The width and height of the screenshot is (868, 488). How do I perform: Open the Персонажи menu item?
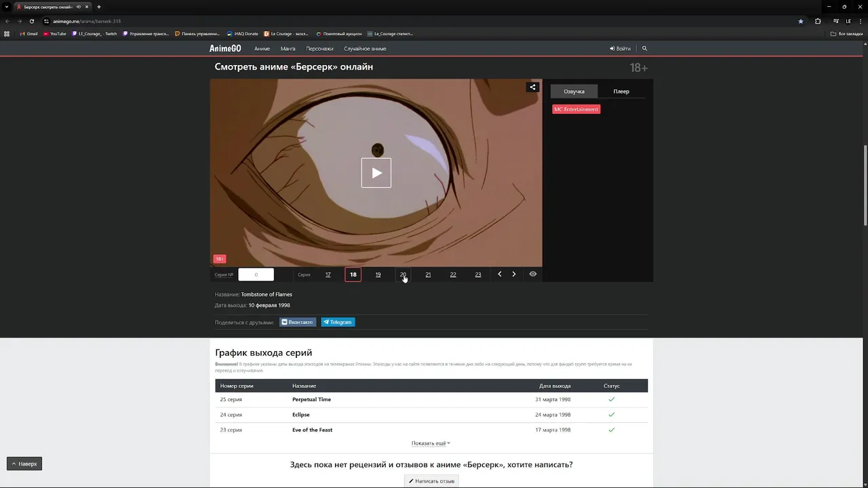[x=319, y=49]
